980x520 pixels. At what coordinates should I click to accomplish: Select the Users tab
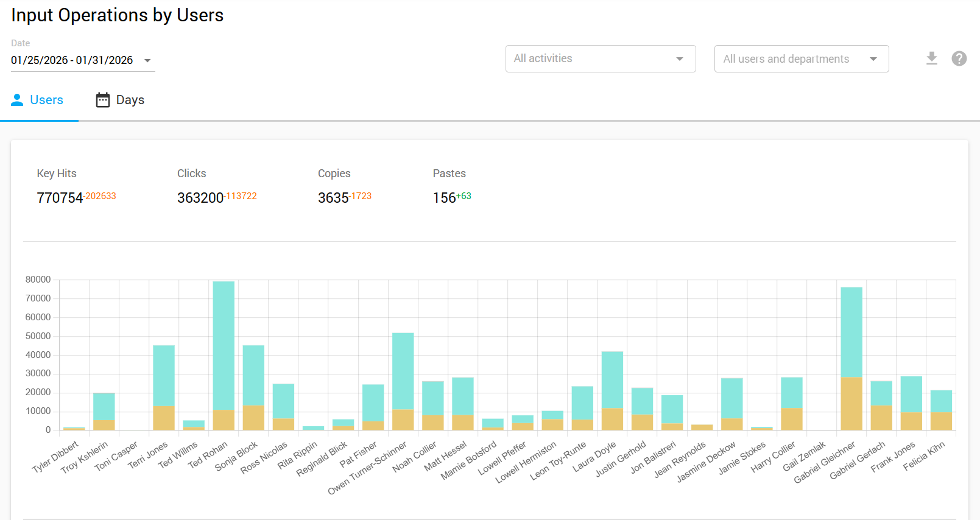click(x=46, y=100)
